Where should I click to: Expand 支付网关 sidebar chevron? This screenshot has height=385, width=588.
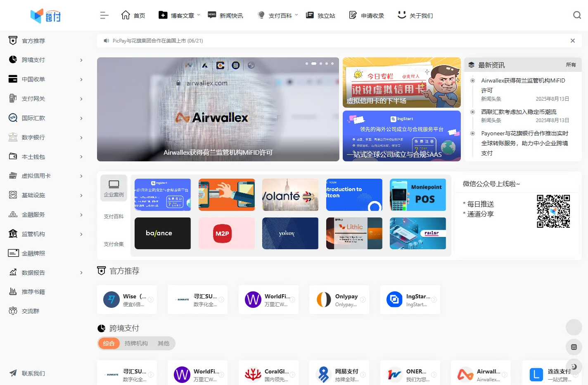(81, 99)
